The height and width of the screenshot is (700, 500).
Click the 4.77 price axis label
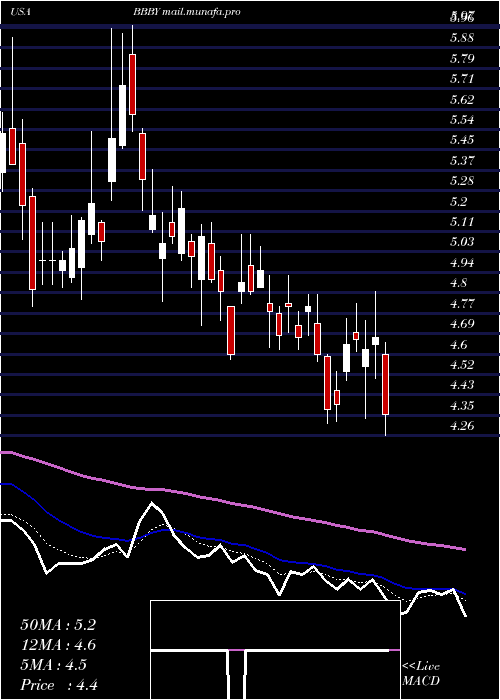(x=462, y=303)
